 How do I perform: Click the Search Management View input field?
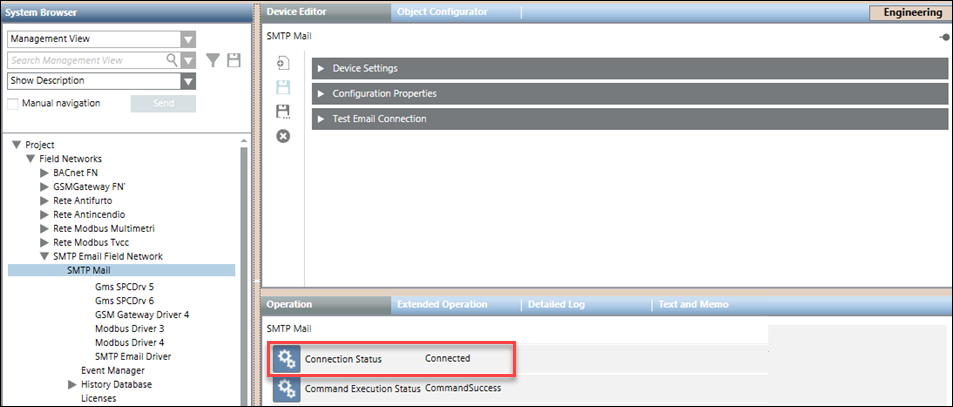coord(85,61)
